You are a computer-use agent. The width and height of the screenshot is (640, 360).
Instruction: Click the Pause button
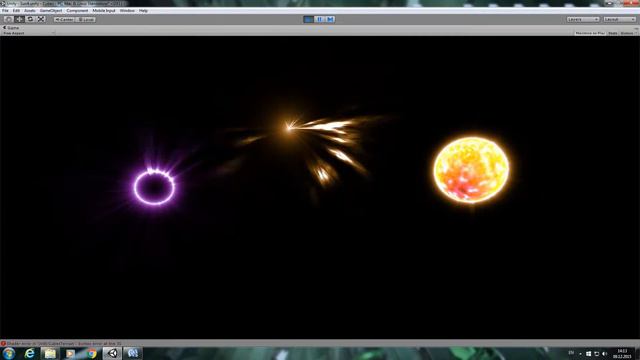[320, 19]
